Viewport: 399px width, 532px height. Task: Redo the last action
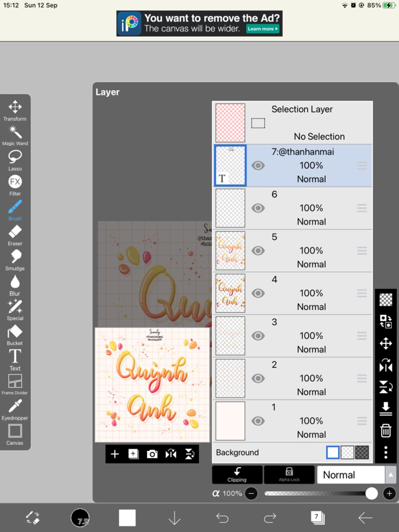(270, 518)
